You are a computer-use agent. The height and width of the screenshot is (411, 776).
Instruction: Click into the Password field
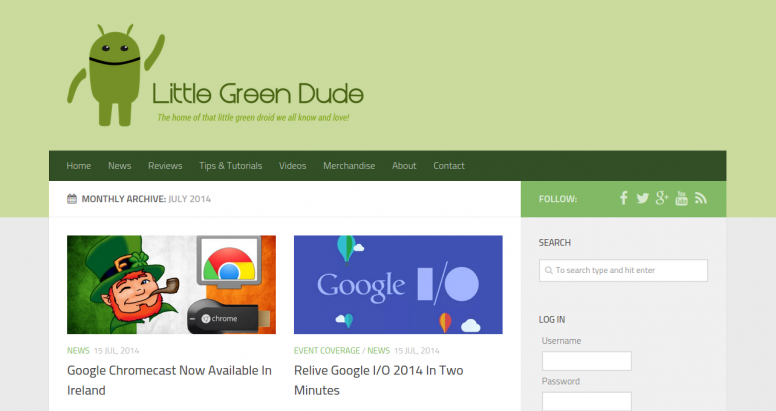pyautogui.click(x=587, y=401)
